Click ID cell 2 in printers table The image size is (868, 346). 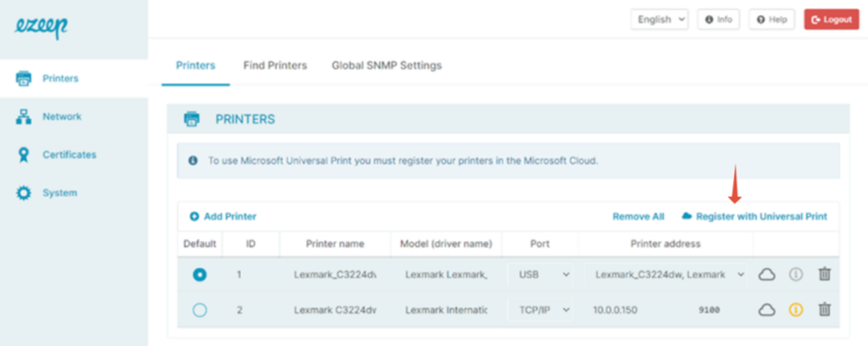[240, 310]
